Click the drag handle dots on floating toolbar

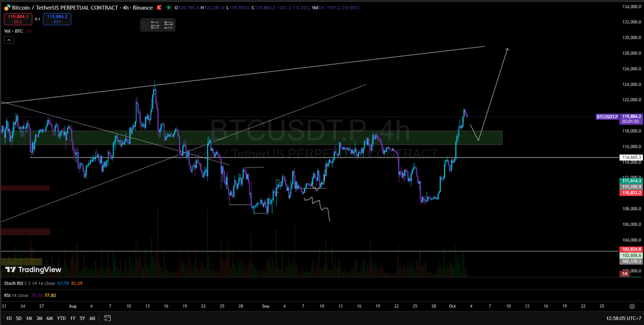point(144,25)
